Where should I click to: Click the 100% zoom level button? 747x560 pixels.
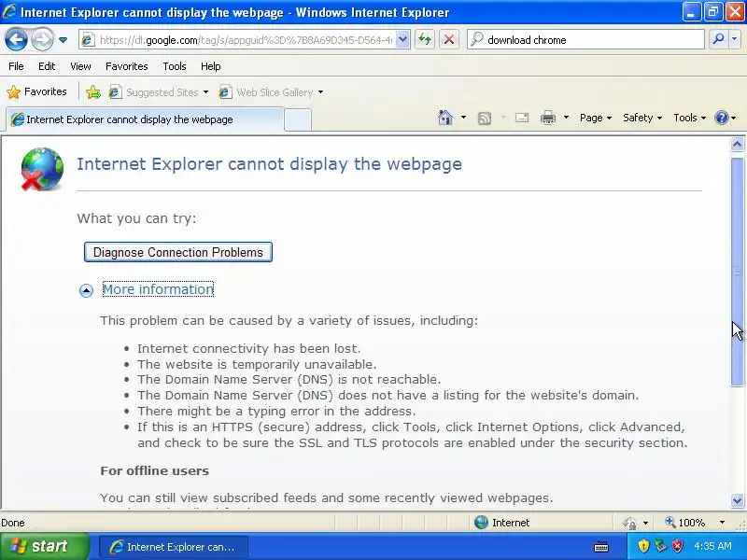[685, 523]
